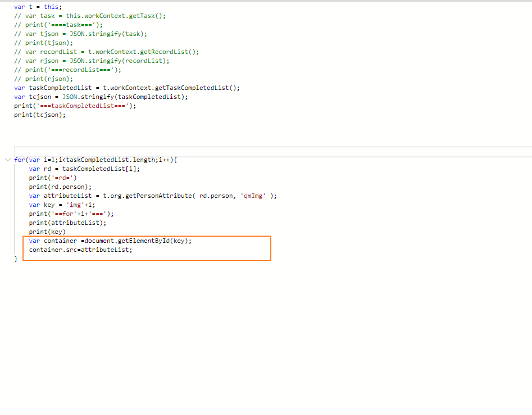Click the 'for(var i=1;...' loop header line
532x415 pixels.
tap(96, 160)
